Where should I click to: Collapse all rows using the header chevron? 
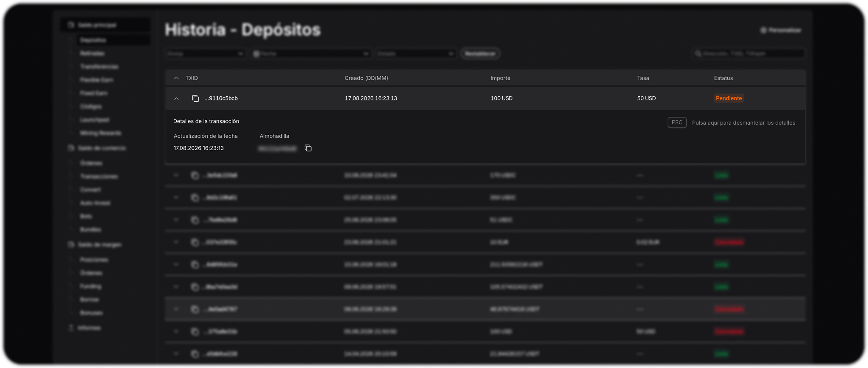176,78
